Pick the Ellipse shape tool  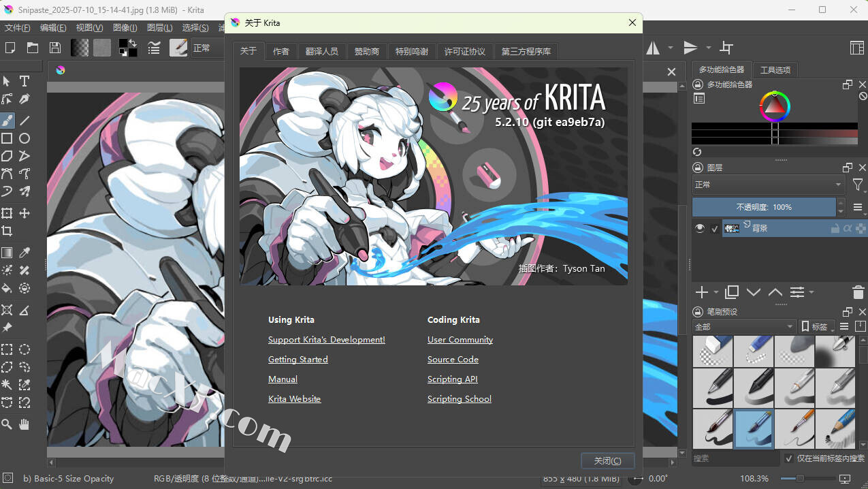pos(25,138)
